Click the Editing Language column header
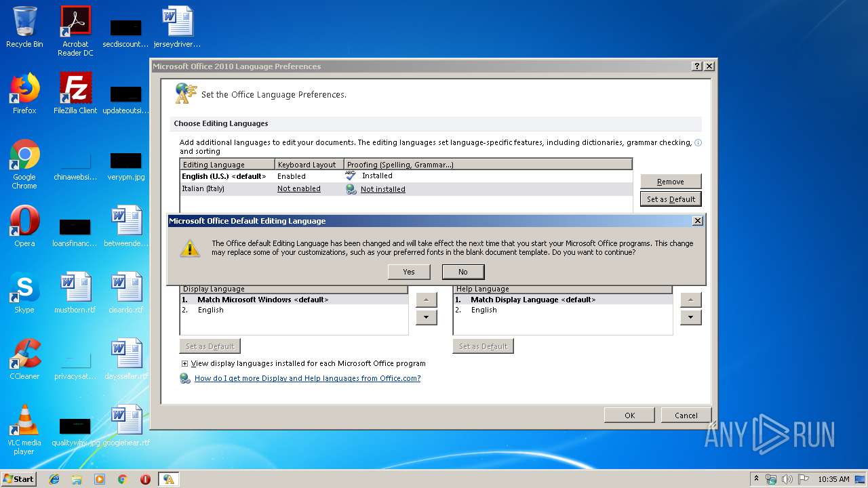868x488 pixels. 228,165
